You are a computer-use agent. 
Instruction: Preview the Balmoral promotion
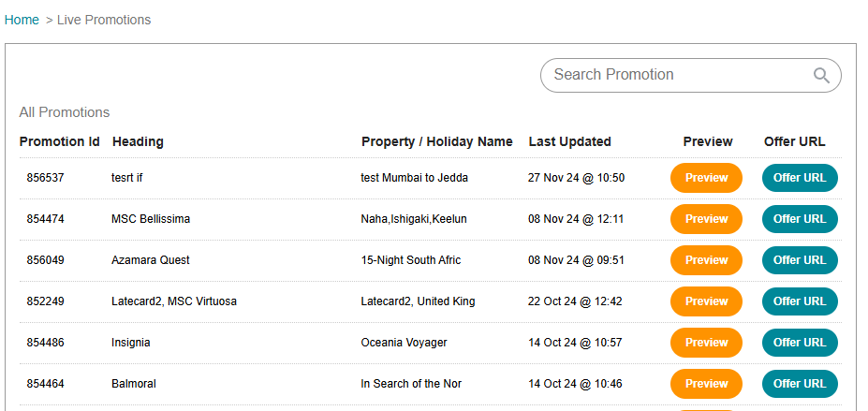pyautogui.click(x=706, y=384)
